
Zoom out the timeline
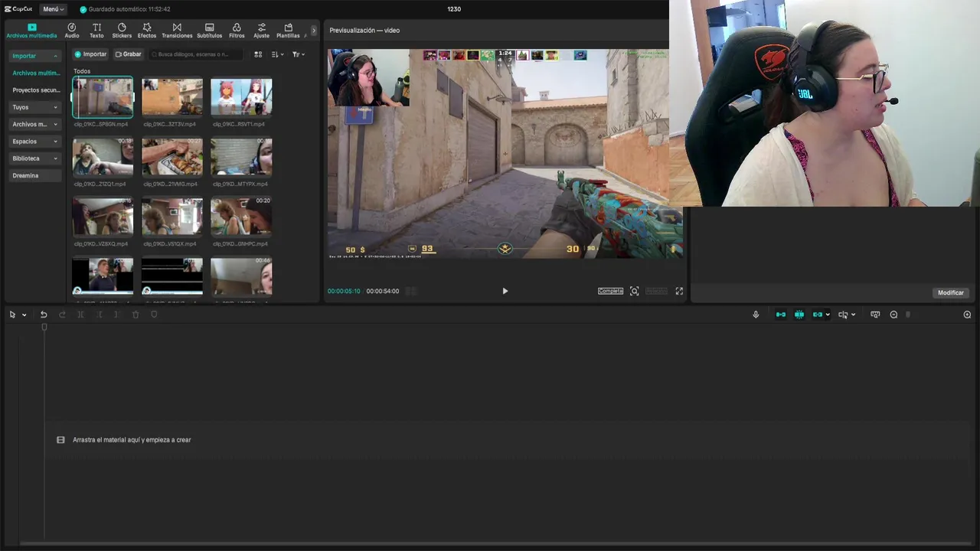893,315
